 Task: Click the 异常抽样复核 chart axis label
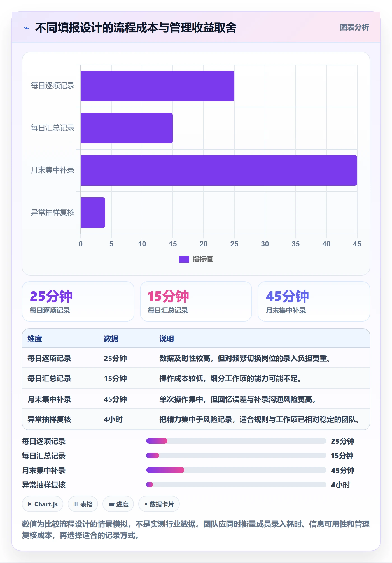[x=53, y=213]
